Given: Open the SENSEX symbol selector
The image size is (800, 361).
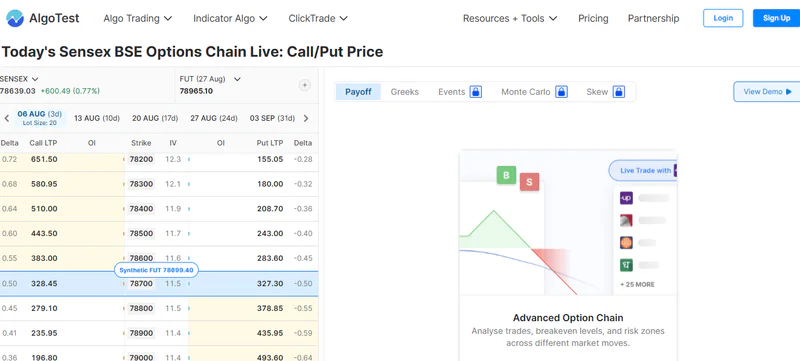Looking at the screenshot, I should click(19, 79).
